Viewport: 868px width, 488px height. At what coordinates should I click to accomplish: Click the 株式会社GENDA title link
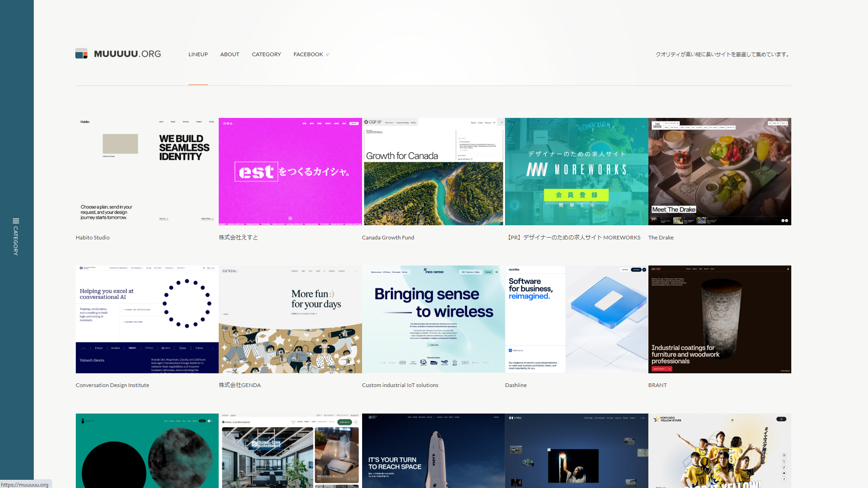coord(240,385)
